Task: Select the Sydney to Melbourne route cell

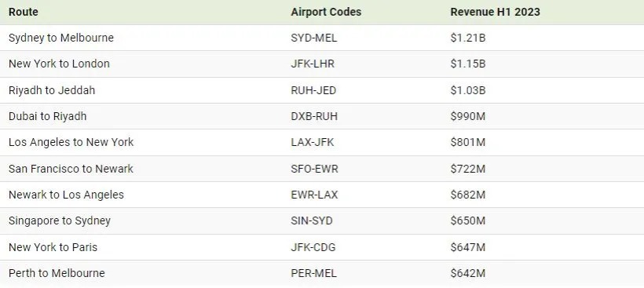Action: coord(61,38)
